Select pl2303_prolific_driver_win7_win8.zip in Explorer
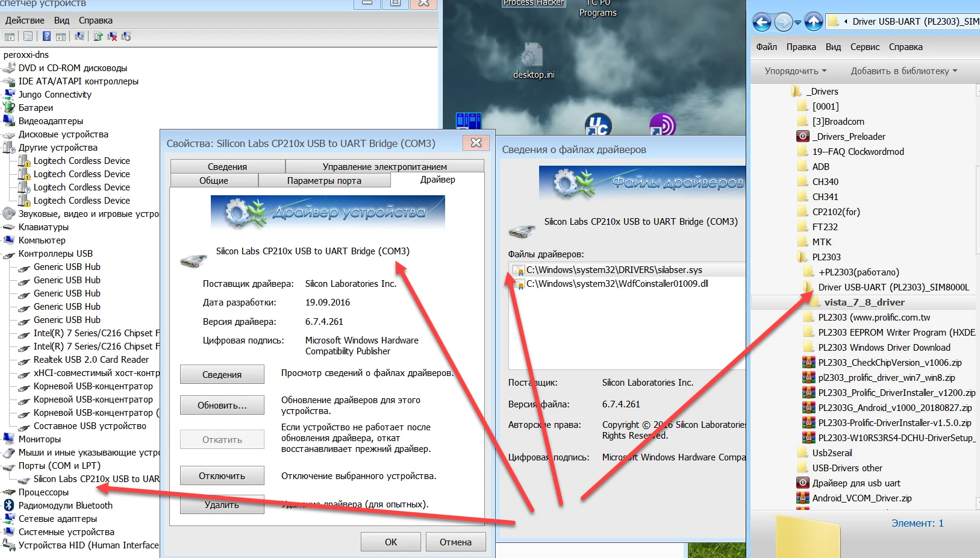 tap(887, 378)
